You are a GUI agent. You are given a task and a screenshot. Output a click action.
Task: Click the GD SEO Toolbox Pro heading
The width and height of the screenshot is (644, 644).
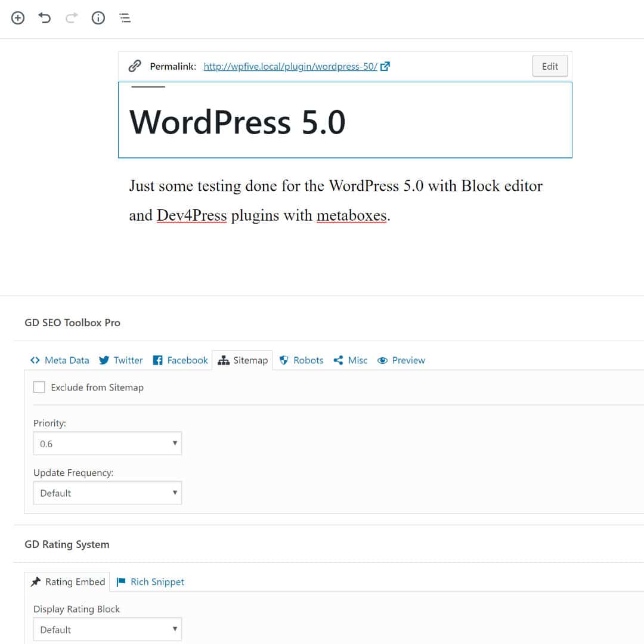coord(72,323)
